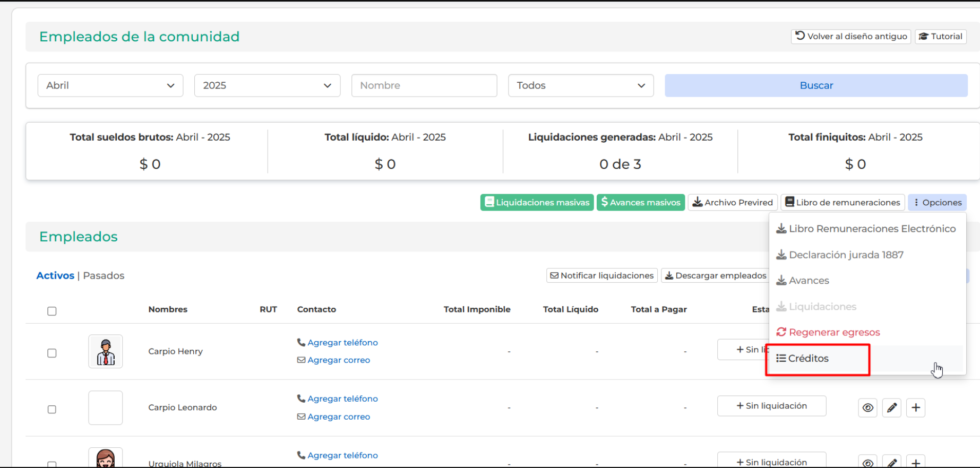The width and height of the screenshot is (980, 468).
Task: Toggle the select-all checkbox in table header
Action: tap(52, 311)
